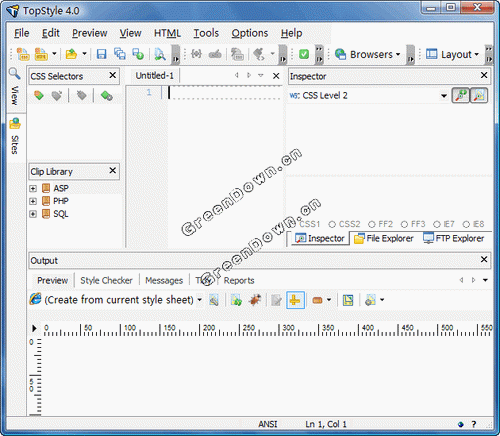Viewport: 500px width, 436px height.
Task: Switch to the File Explorer tab
Action: [x=384, y=239]
